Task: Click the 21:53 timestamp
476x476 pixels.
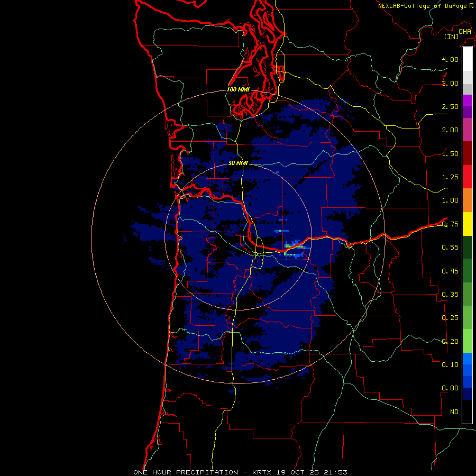Action: [x=335, y=472]
